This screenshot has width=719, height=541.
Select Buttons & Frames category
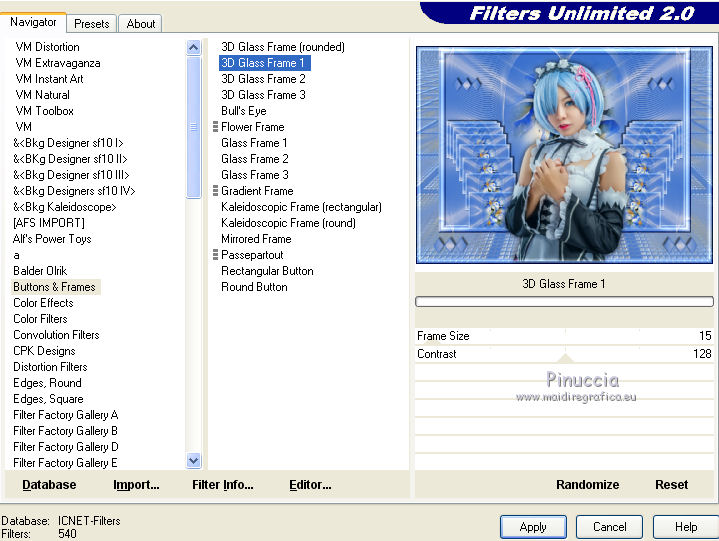click(x=54, y=287)
